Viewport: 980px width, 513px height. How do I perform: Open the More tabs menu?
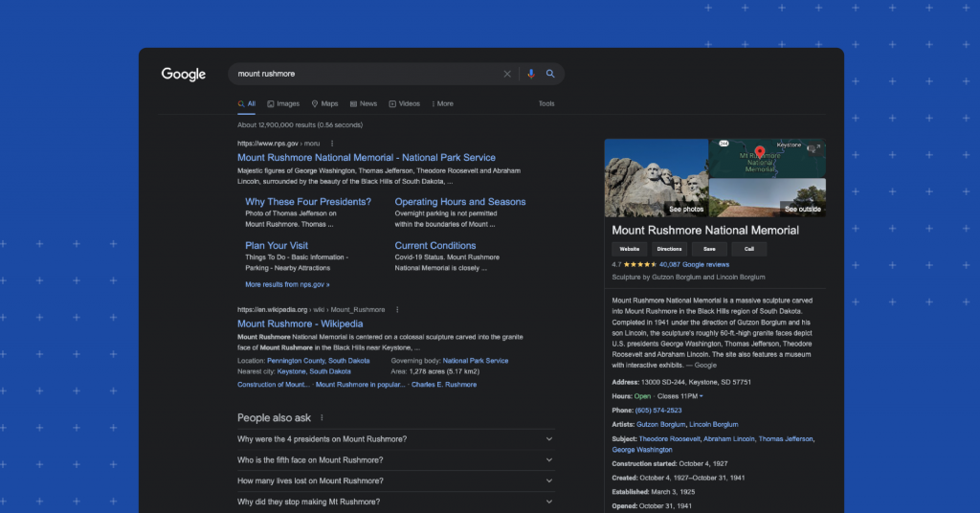pyautogui.click(x=442, y=103)
